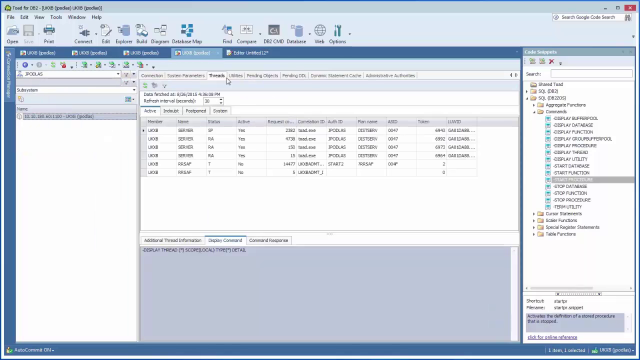Open the Options tool
The height and width of the screenshot is (360, 640).
click(x=338, y=34)
